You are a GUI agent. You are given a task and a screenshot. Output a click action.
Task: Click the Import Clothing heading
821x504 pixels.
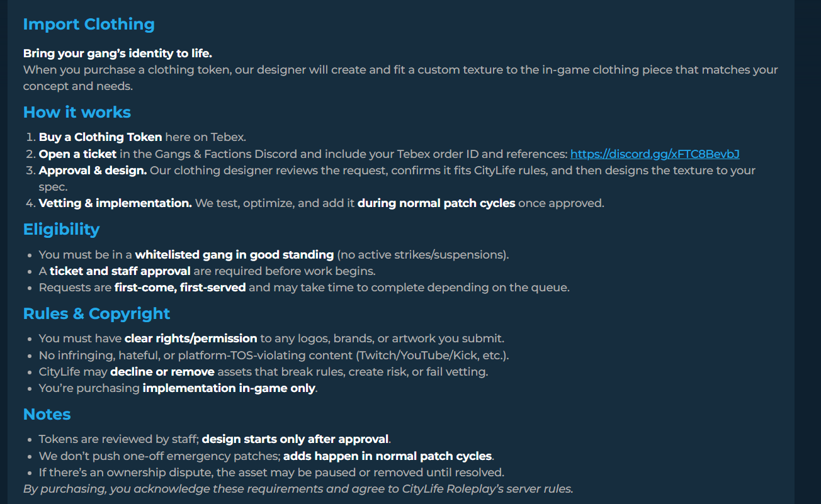89,25
